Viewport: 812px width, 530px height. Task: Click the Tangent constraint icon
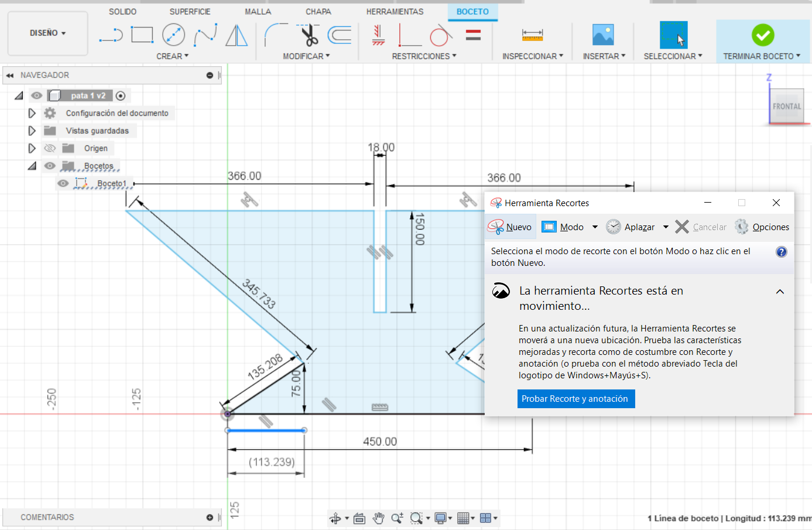pos(440,36)
